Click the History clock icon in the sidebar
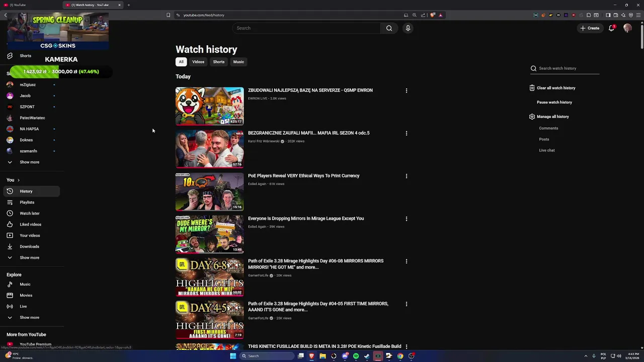 tap(10, 191)
